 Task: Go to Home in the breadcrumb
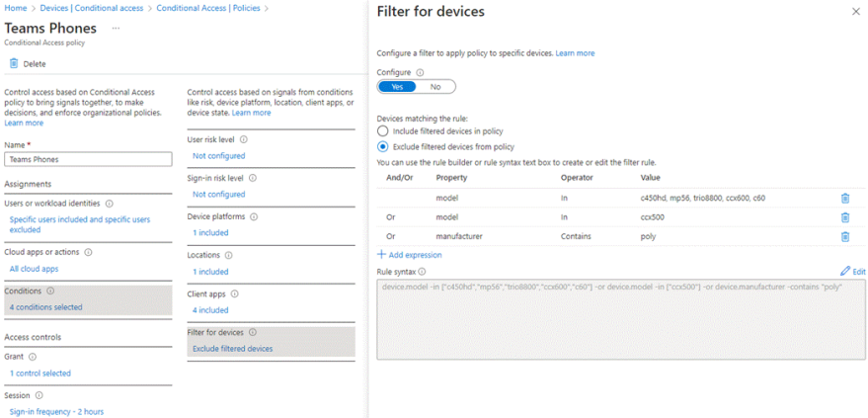pyautogui.click(x=15, y=8)
